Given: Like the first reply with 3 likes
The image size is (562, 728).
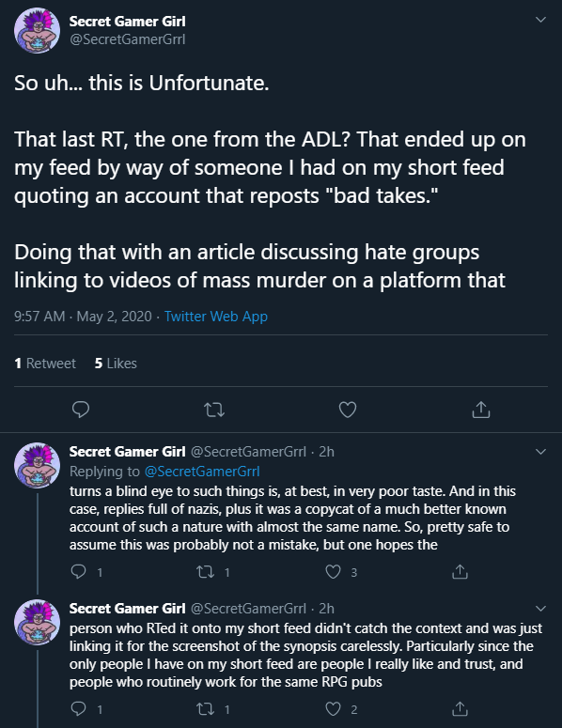Looking at the screenshot, I should [x=333, y=571].
